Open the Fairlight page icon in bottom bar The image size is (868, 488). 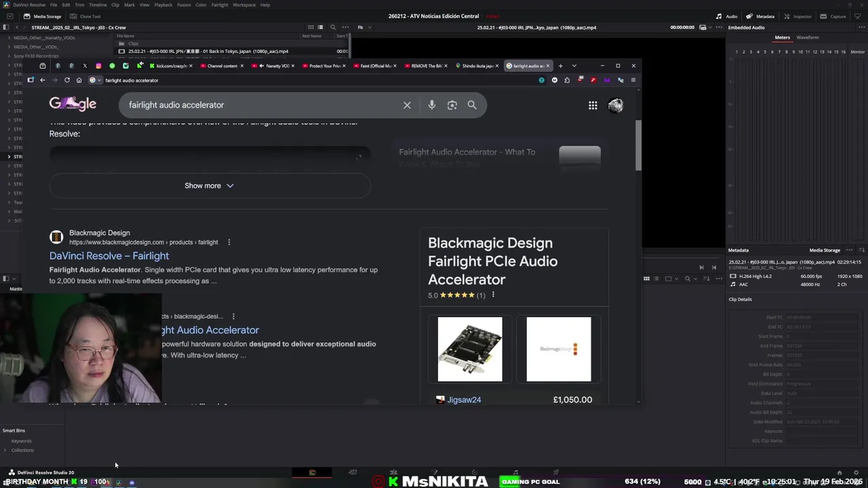point(515,472)
